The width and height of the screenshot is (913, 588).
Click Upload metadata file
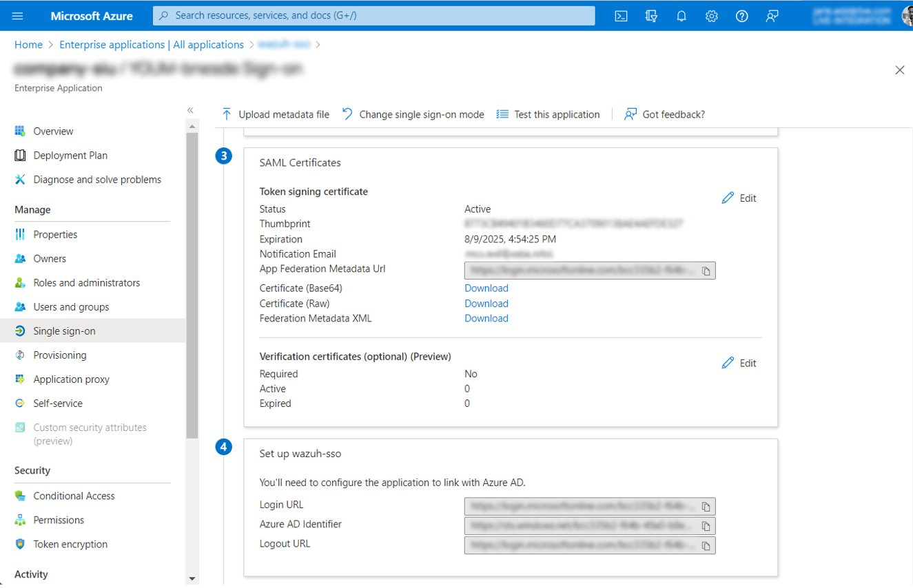click(275, 114)
